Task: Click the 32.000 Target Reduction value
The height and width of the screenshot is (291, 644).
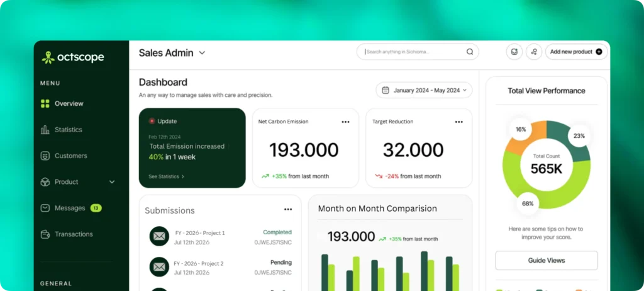Action: click(x=413, y=151)
